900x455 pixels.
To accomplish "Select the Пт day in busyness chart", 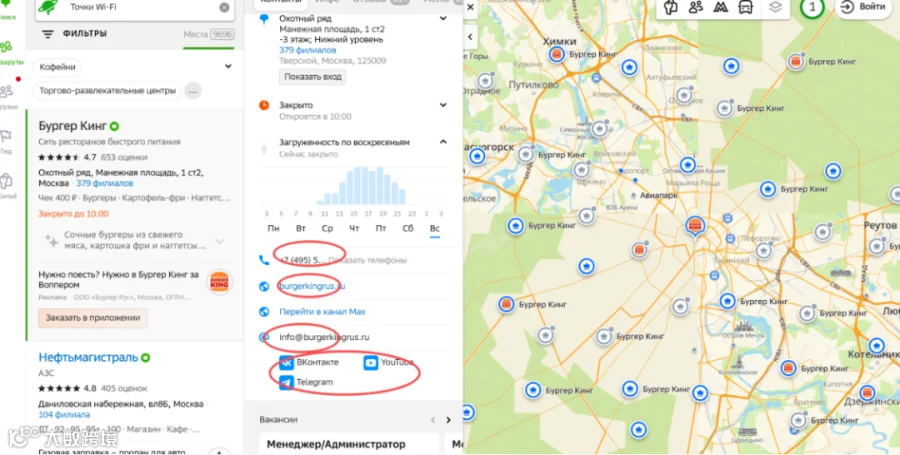I will coord(381,228).
